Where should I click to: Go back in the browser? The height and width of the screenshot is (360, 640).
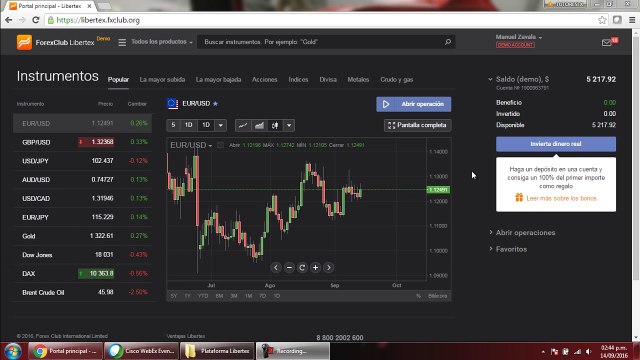click(x=9, y=20)
